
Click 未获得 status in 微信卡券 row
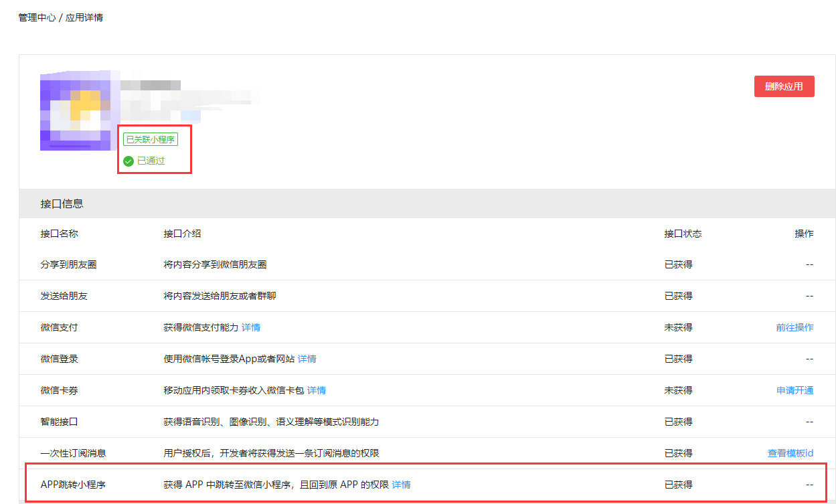[x=679, y=390]
